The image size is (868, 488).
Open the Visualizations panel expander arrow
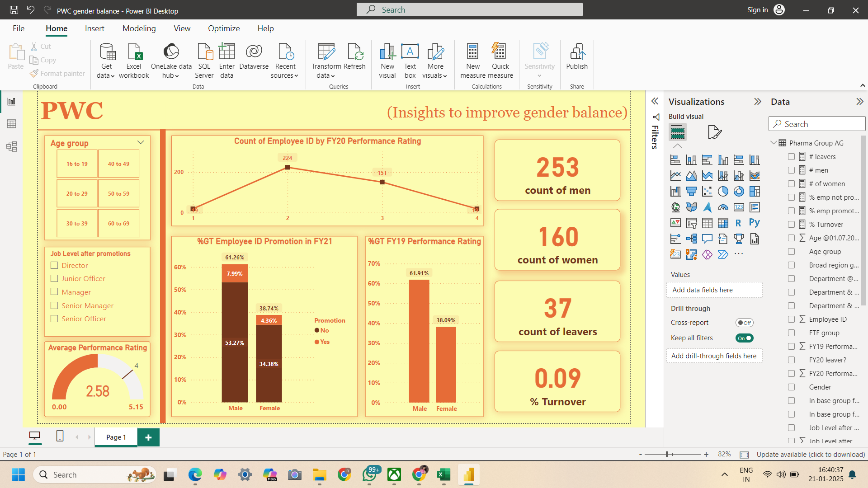point(758,101)
